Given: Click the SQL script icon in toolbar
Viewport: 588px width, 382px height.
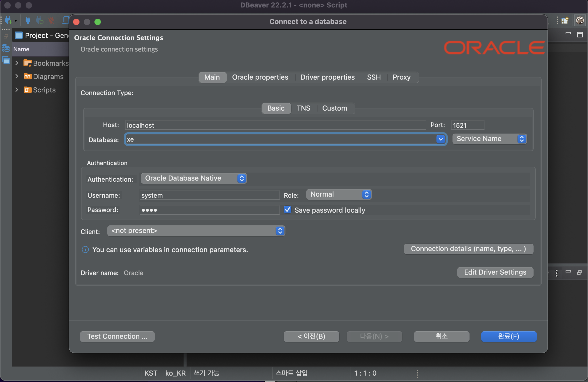Looking at the screenshot, I should [x=65, y=20].
